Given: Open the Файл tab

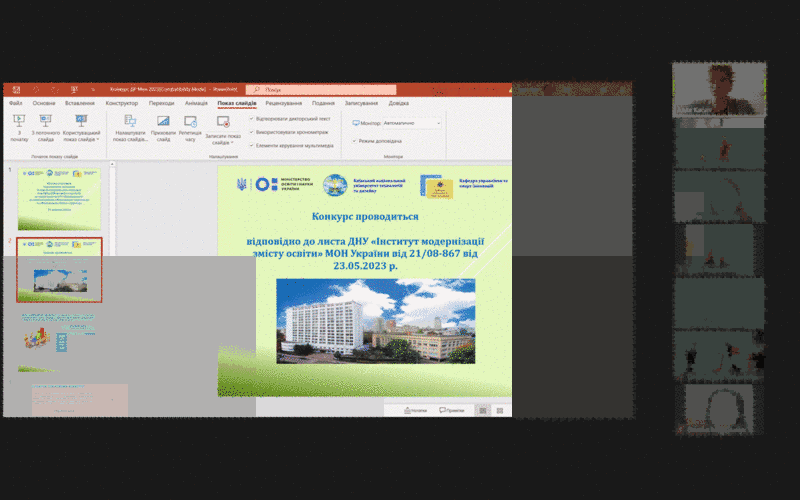Looking at the screenshot, I should (x=15, y=103).
